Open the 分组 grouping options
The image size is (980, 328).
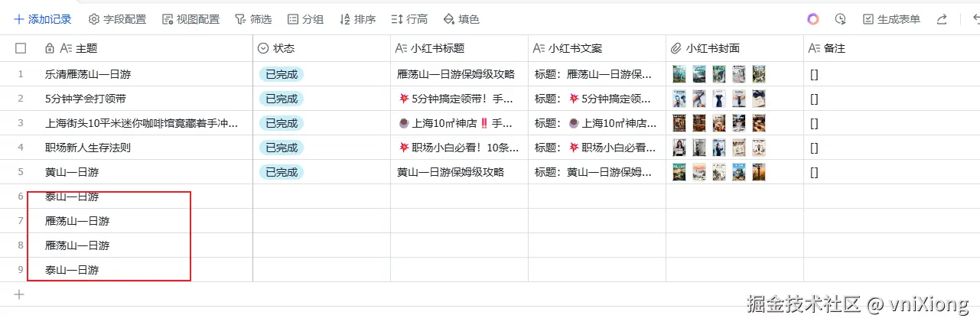[305, 19]
